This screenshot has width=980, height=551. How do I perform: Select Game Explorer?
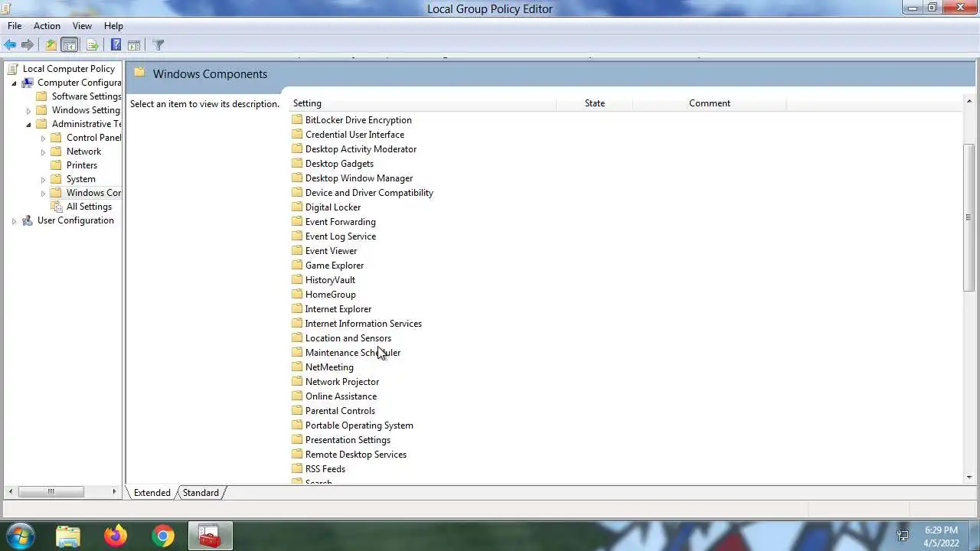point(335,266)
